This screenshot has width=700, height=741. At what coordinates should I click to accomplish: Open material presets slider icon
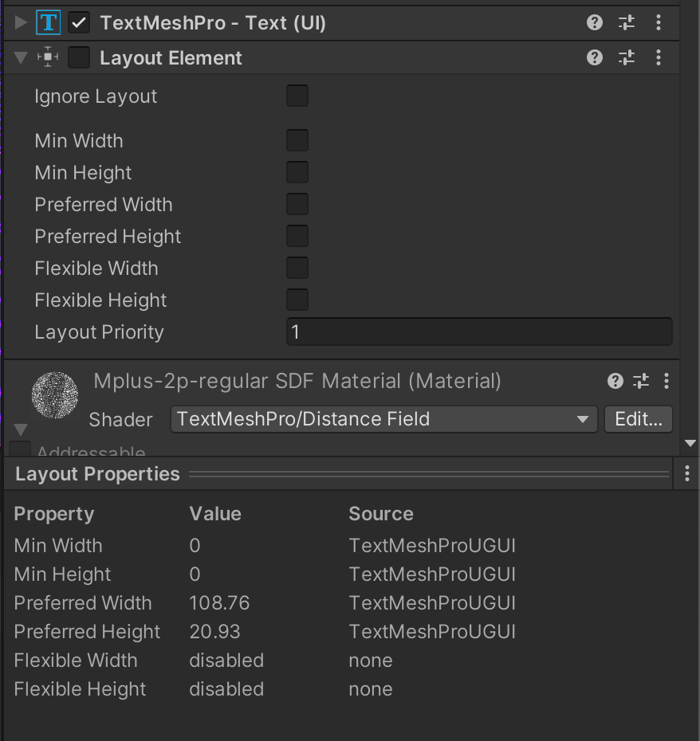coord(641,381)
